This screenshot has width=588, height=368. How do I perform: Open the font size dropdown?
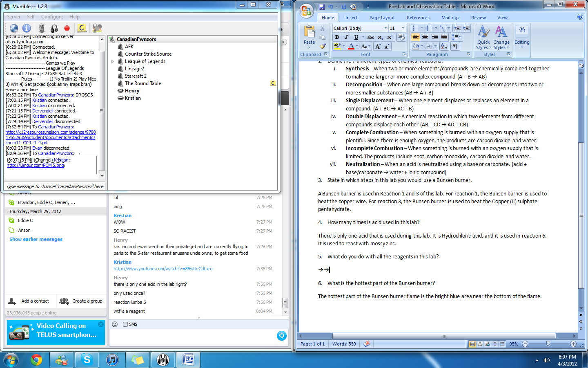coord(403,28)
